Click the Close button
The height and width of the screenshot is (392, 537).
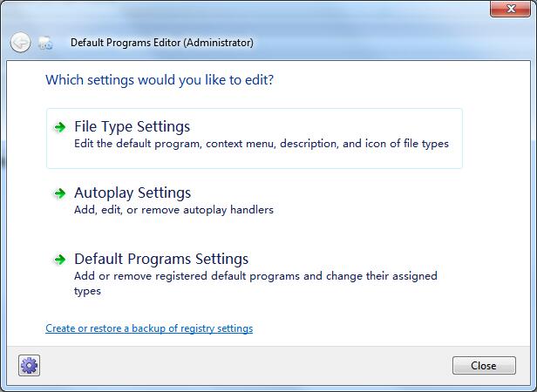[484, 366]
